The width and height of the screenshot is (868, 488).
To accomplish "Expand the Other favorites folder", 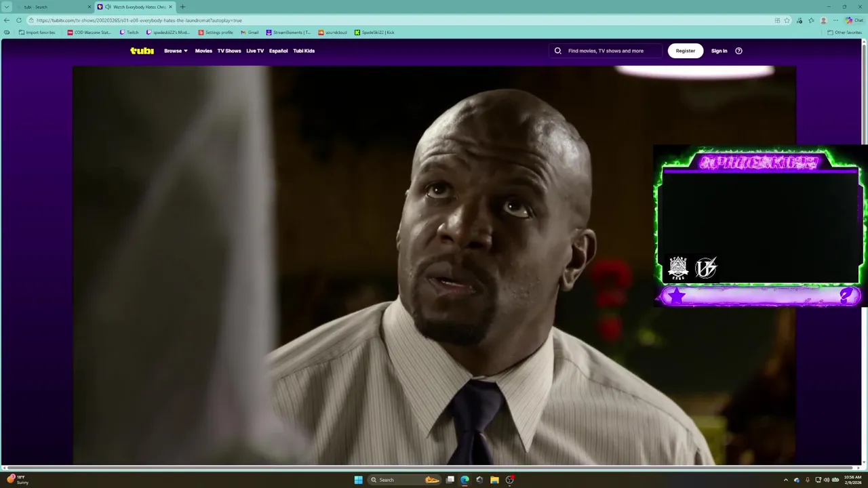I will click(844, 33).
